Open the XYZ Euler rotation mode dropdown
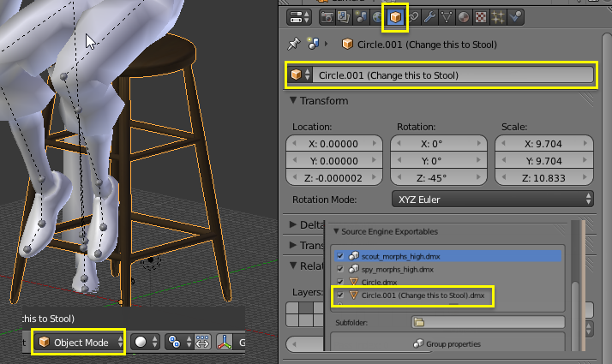Screen dimensions: 612x364 (493, 200)
